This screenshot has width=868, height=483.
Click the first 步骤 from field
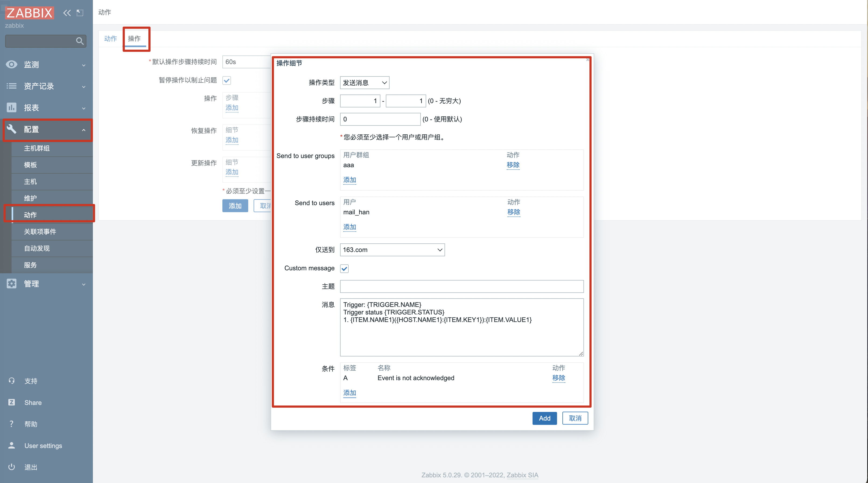point(360,101)
